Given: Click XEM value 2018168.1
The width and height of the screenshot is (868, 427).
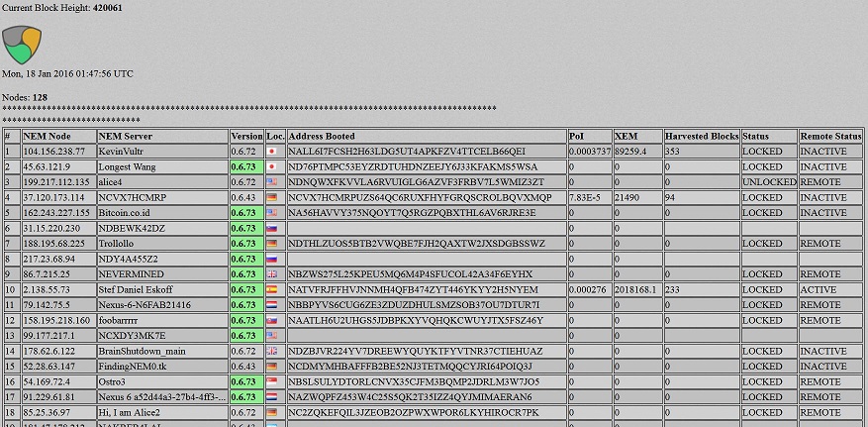Looking at the screenshot, I should [635, 289].
